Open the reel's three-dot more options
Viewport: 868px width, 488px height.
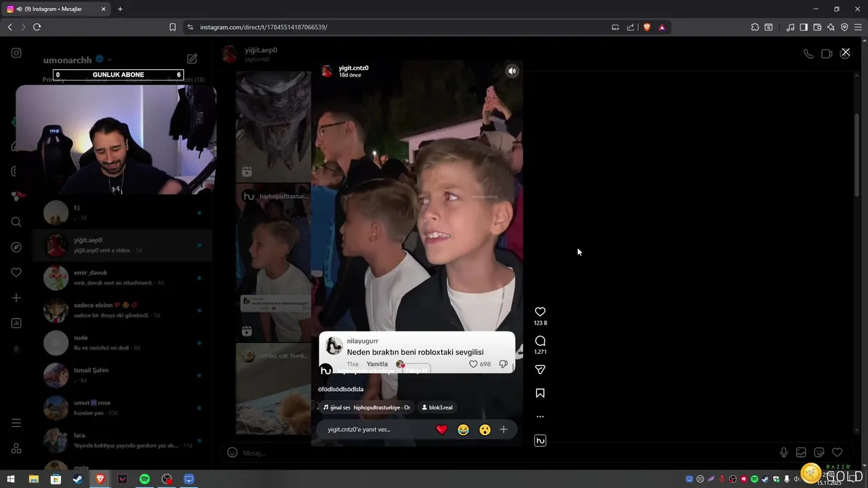pos(540,417)
